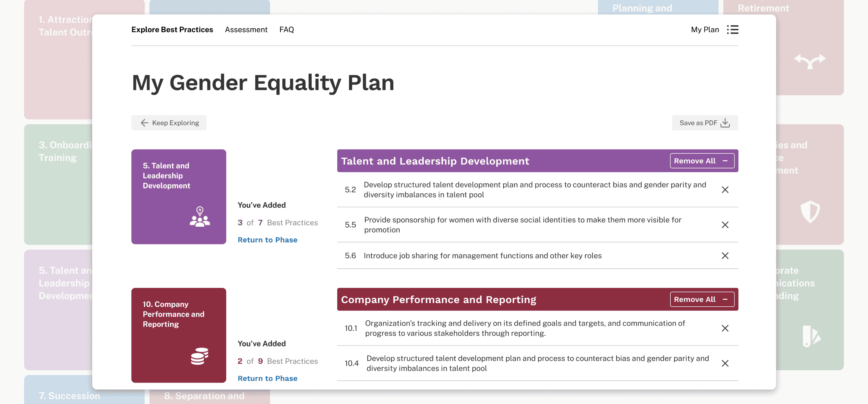This screenshot has height=404, width=868.
Task: Click the coins icon on Company Performance card
Action: point(200,356)
